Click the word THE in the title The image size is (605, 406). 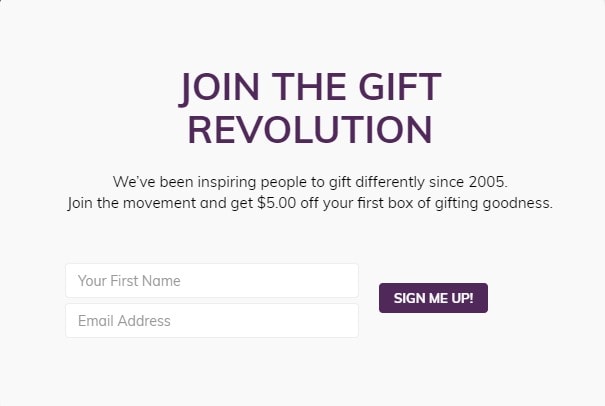309,86
